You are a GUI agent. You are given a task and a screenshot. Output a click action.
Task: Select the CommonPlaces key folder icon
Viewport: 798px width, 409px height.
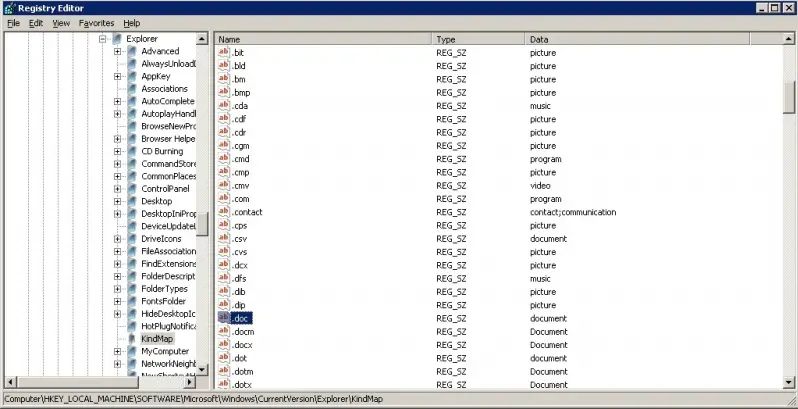[132, 176]
